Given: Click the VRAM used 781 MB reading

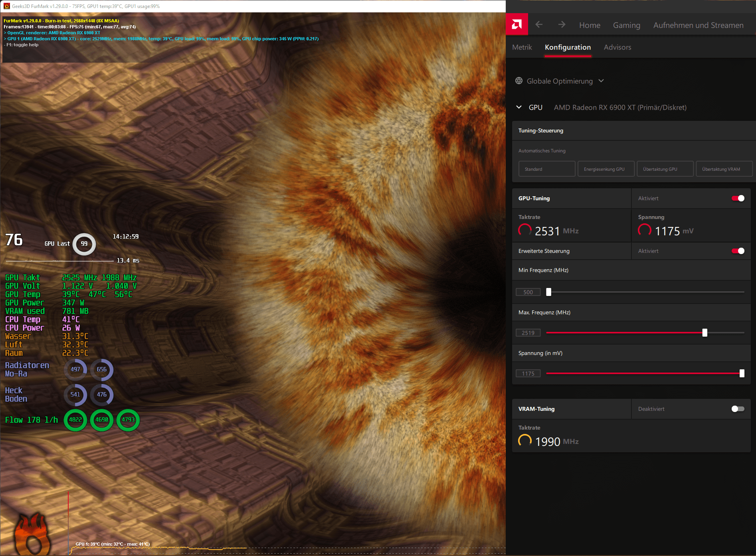Looking at the screenshot, I should (47, 311).
